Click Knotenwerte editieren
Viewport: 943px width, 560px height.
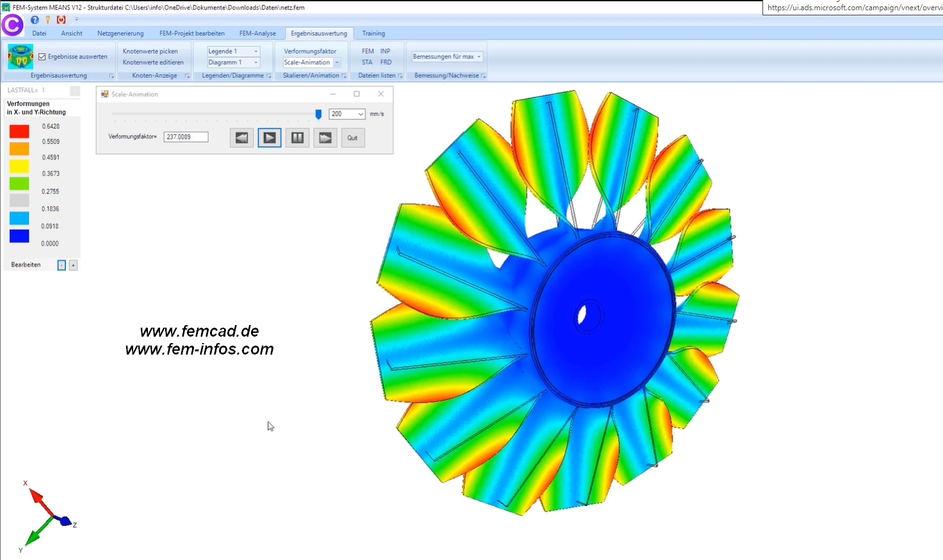coord(153,62)
